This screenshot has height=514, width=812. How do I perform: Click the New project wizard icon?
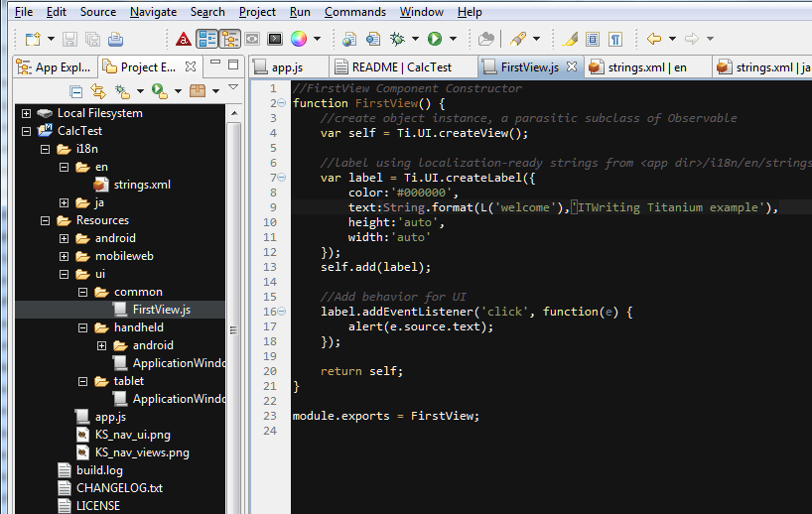click(33, 39)
